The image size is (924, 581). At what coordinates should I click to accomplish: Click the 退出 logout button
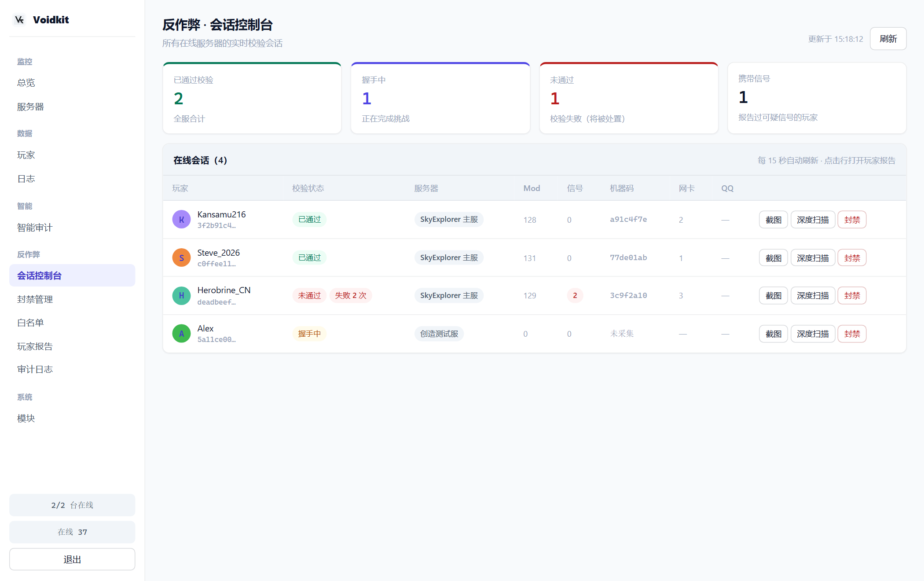(x=72, y=559)
